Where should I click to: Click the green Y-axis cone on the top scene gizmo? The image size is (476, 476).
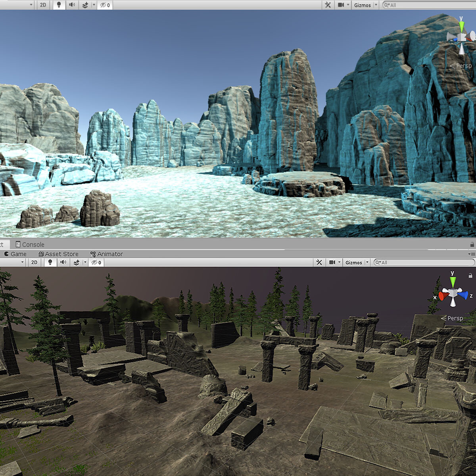pyautogui.click(x=462, y=25)
